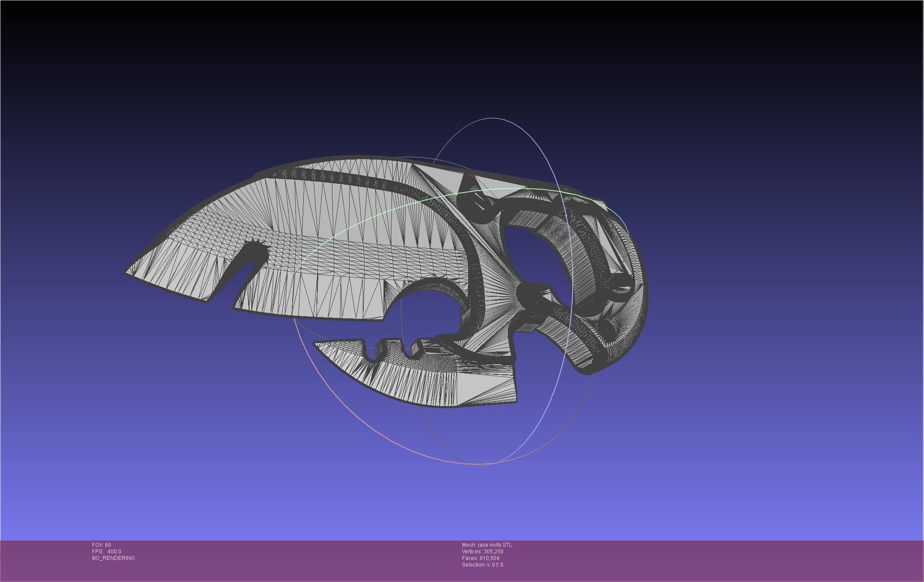Image resolution: width=924 pixels, height=582 pixels.
Task: Click the 'Vertices: 305,250' text
Action: (482, 551)
